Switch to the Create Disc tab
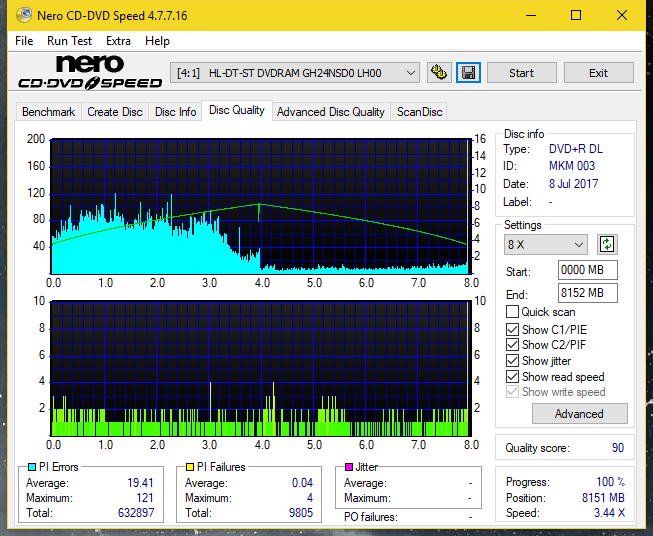The height and width of the screenshot is (536, 653). (x=115, y=112)
